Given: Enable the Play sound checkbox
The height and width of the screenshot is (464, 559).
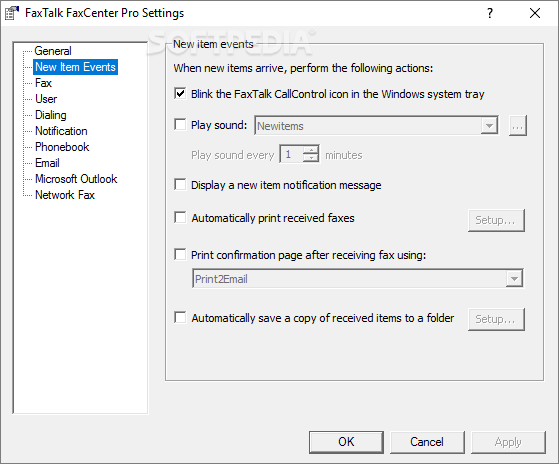Looking at the screenshot, I should tap(180, 125).
